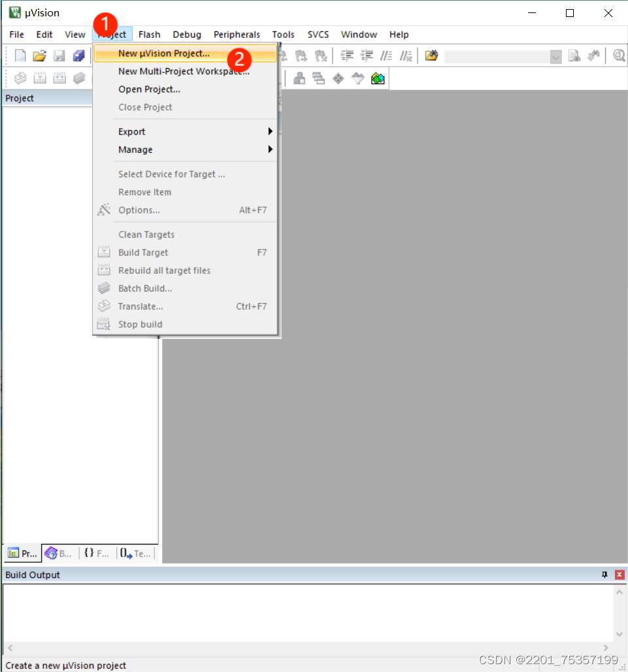Click the Build toolbar icon with one arrow

pyautogui.click(x=40, y=78)
